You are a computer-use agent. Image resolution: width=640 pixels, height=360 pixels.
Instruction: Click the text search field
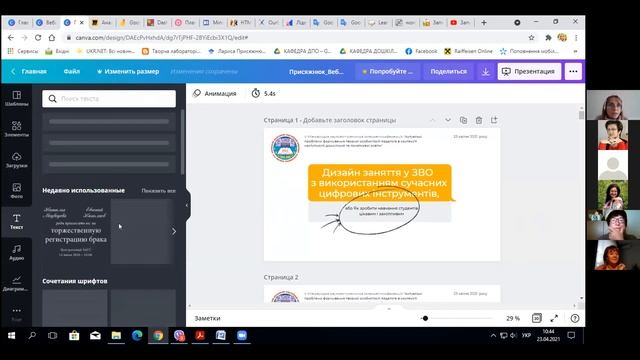point(109,99)
